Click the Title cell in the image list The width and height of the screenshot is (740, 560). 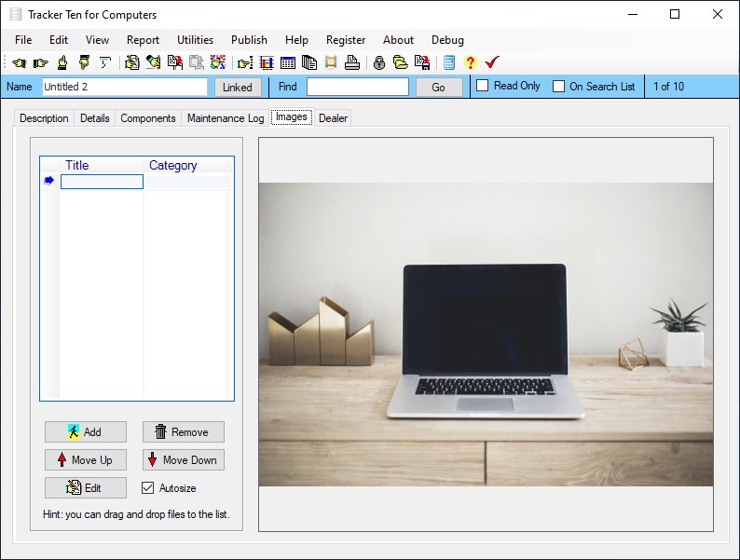(102, 182)
